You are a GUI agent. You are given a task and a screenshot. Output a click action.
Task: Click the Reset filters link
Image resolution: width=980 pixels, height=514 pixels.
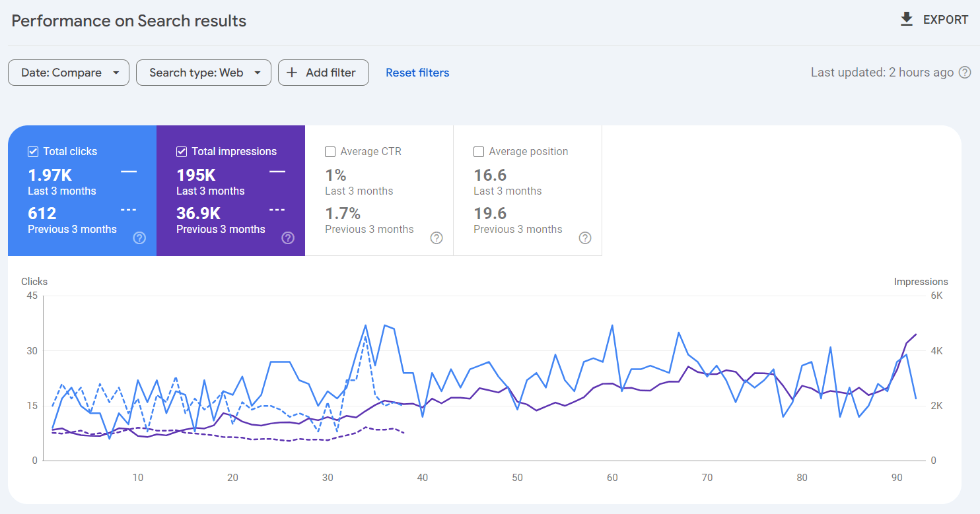pyautogui.click(x=417, y=73)
